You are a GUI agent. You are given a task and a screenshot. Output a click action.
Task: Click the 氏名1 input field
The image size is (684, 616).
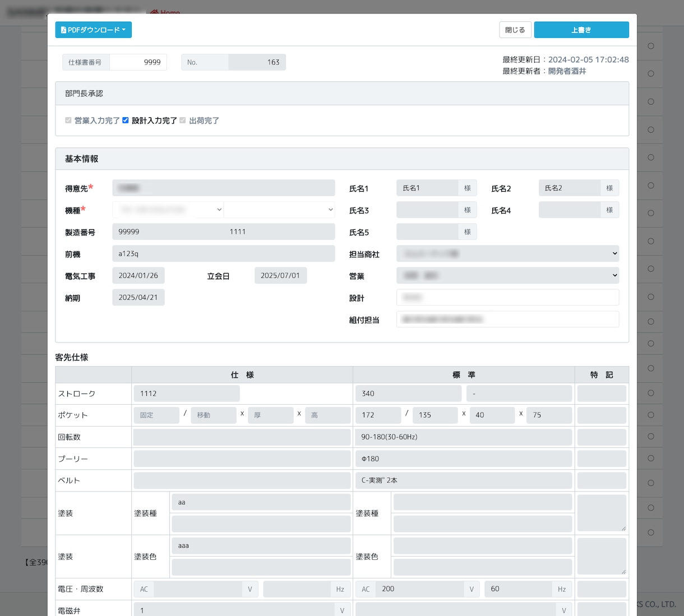point(427,188)
